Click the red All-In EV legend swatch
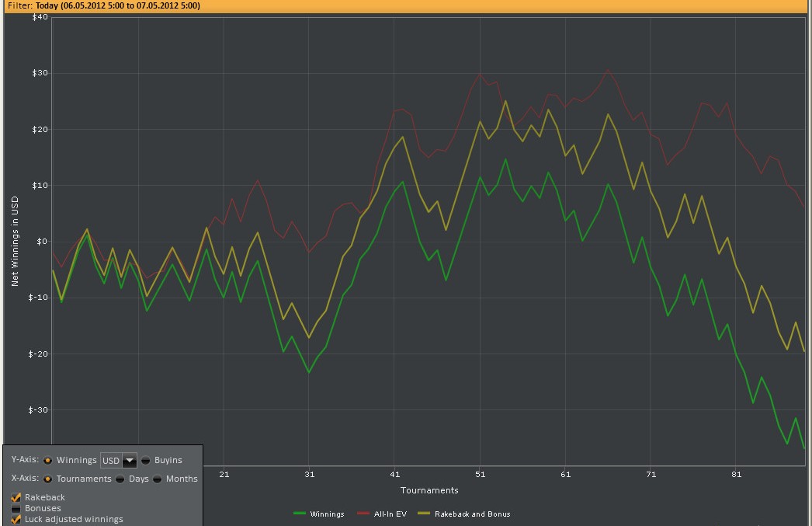 [x=363, y=514]
